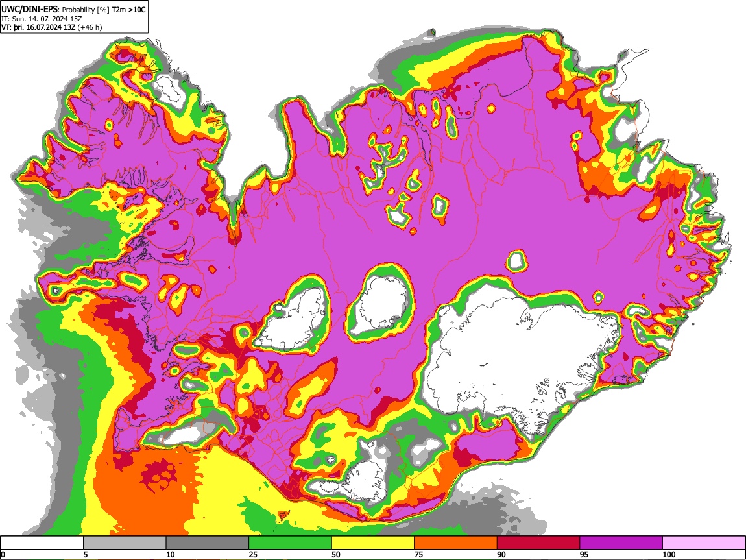The width and height of the screenshot is (746, 560).
Task: Click the 'Probability [%]' label
Action: click(86, 10)
